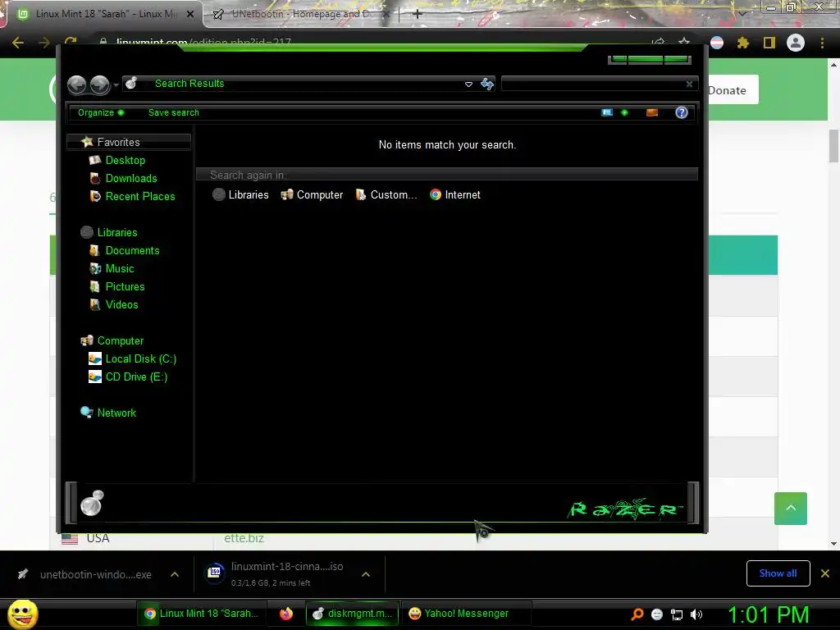
Task: Open the view options green dropdown dot
Action: (624, 112)
